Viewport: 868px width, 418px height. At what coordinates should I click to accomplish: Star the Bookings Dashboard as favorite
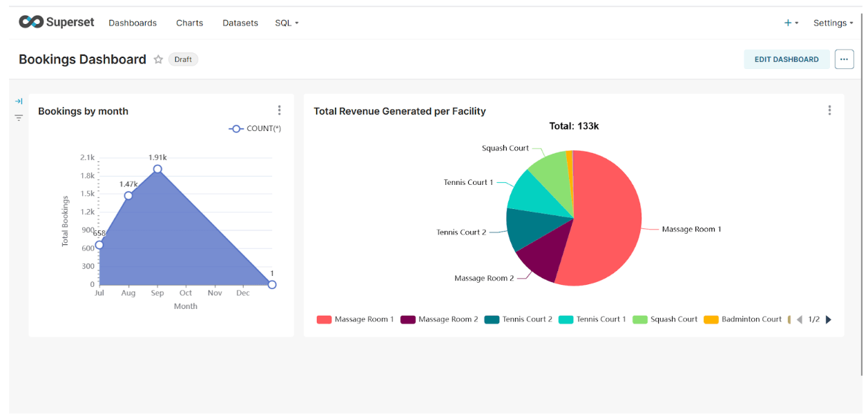[x=158, y=59]
